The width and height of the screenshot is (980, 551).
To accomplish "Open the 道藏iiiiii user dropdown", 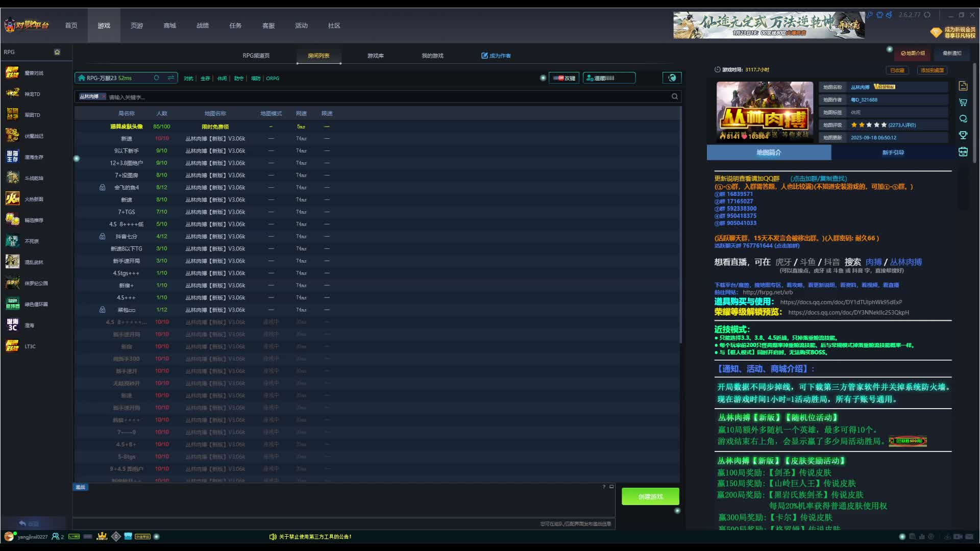I will pos(609,78).
